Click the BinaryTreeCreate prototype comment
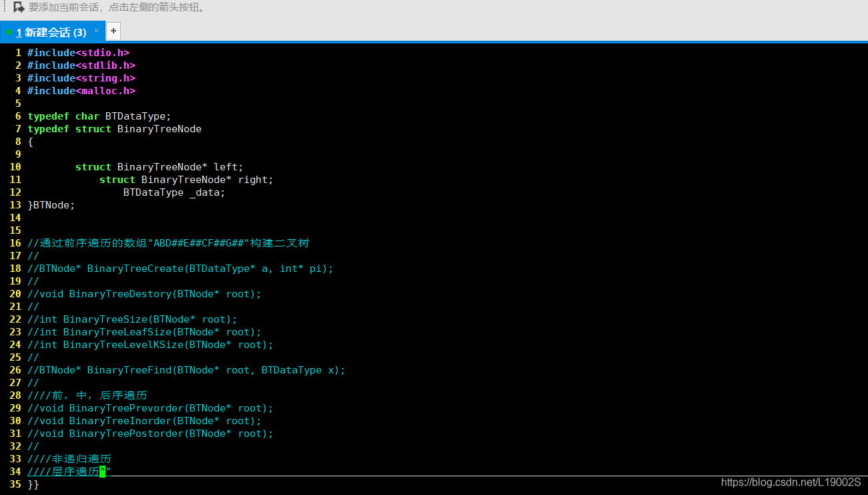 click(180, 269)
